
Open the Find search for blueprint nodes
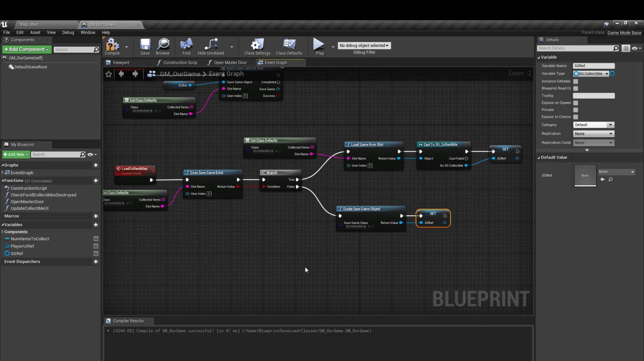[186, 46]
